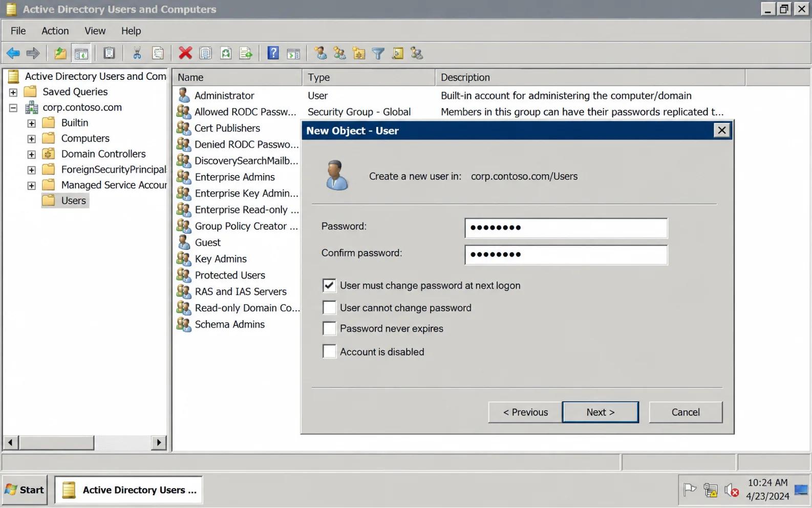Open Properties from the toolbar icon

click(205, 53)
